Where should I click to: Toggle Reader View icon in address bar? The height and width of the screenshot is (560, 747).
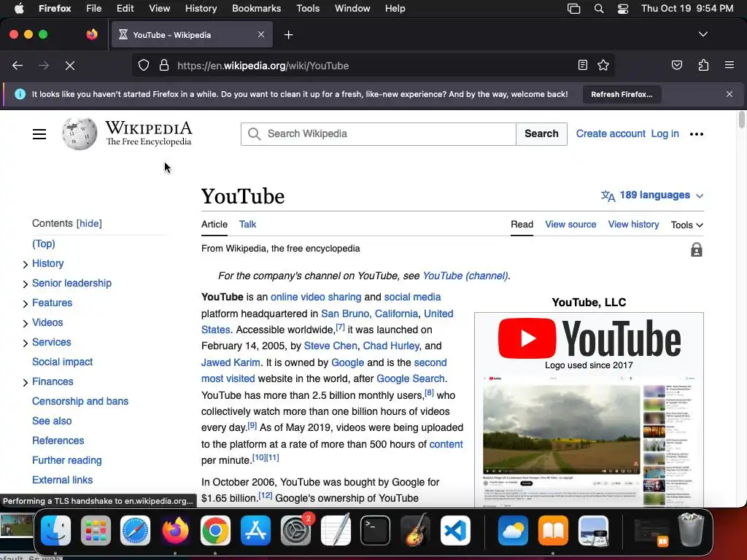click(x=582, y=65)
